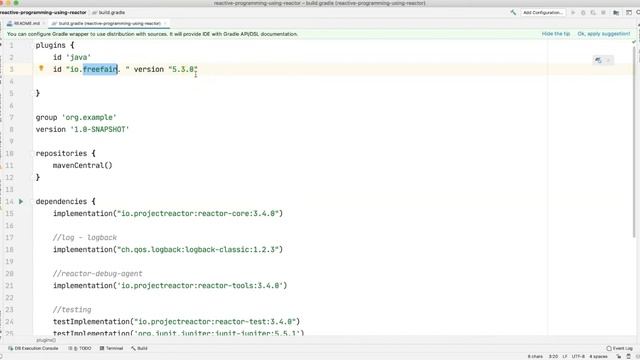Click the repositories keyword on line 10
Image resolution: width=640 pixels, height=360 pixels.
click(x=61, y=153)
